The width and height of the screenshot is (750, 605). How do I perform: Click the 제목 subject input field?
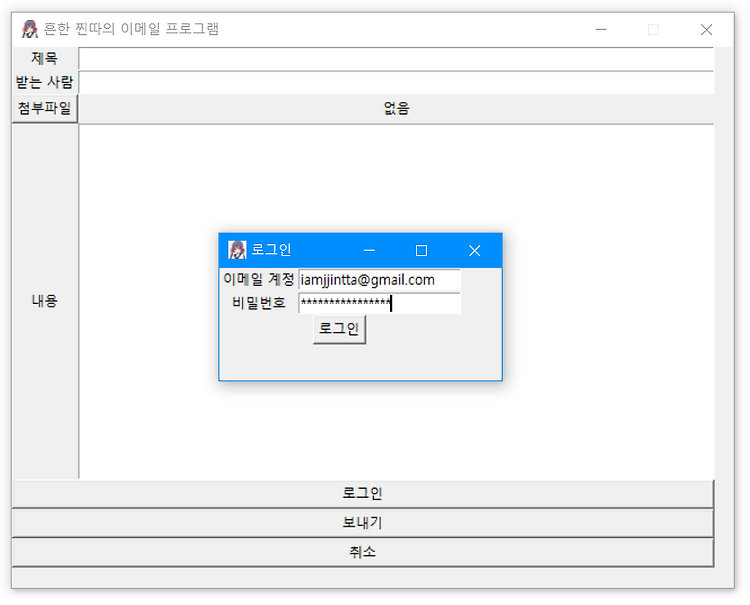pos(396,59)
